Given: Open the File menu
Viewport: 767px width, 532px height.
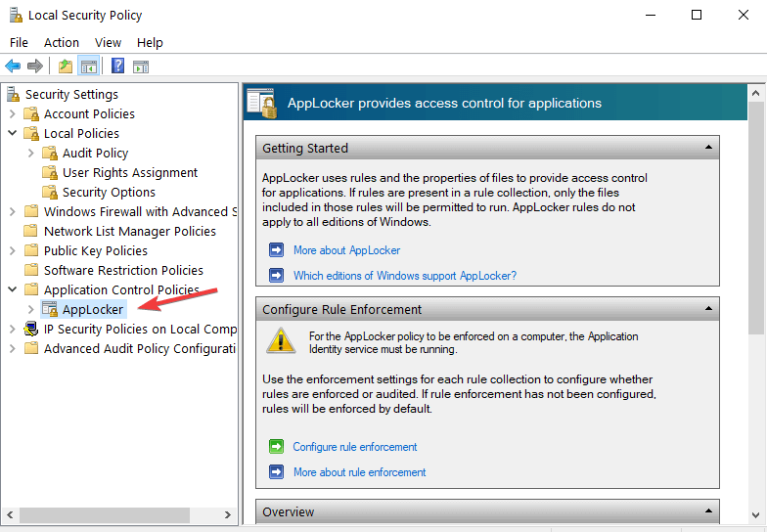Looking at the screenshot, I should click(19, 43).
